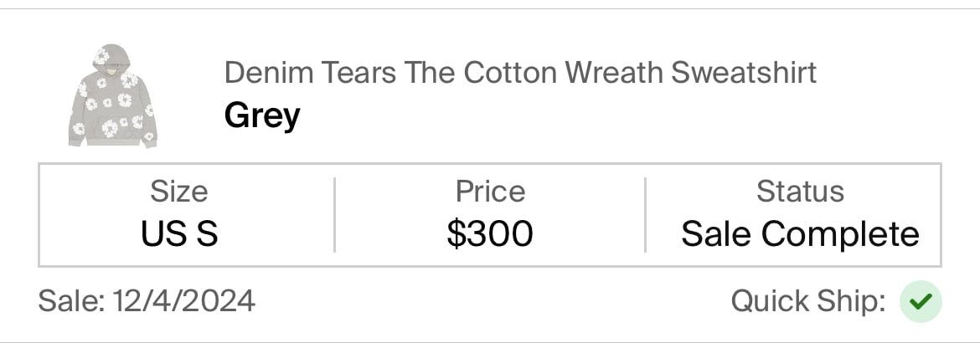Open the Sale Complete status
Image resolution: width=980 pixels, height=343 pixels.
(x=800, y=234)
